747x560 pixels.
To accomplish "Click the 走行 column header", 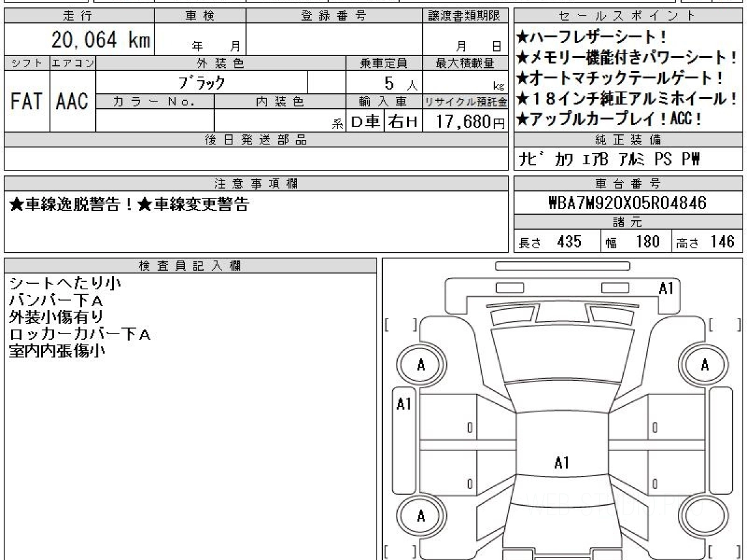I will point(78,16).
